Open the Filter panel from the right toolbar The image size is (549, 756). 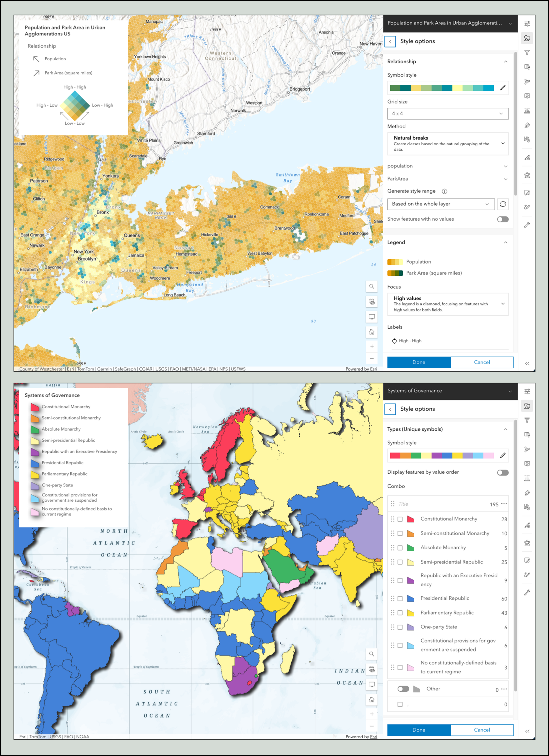coord(527,52)
